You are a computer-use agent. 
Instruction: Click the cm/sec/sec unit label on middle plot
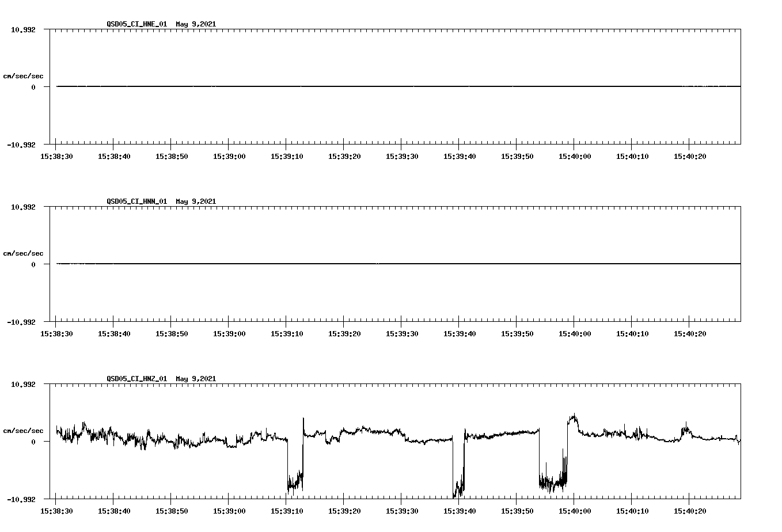click(24, 253)
